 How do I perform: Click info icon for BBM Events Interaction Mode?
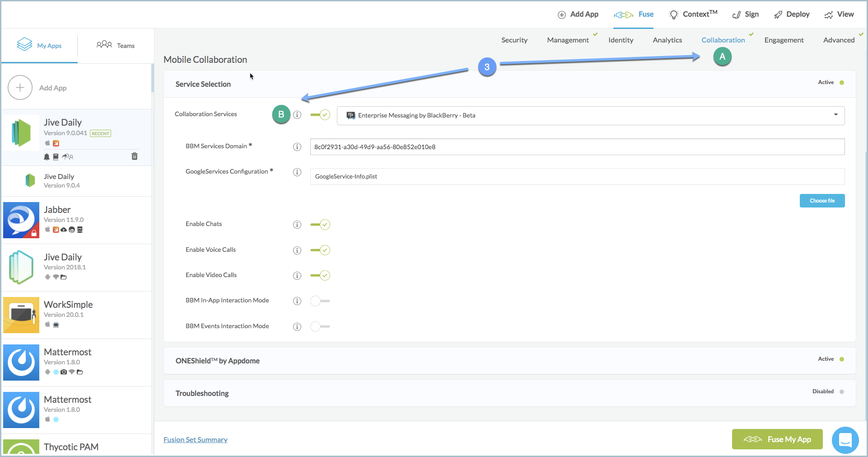point(297,327)
